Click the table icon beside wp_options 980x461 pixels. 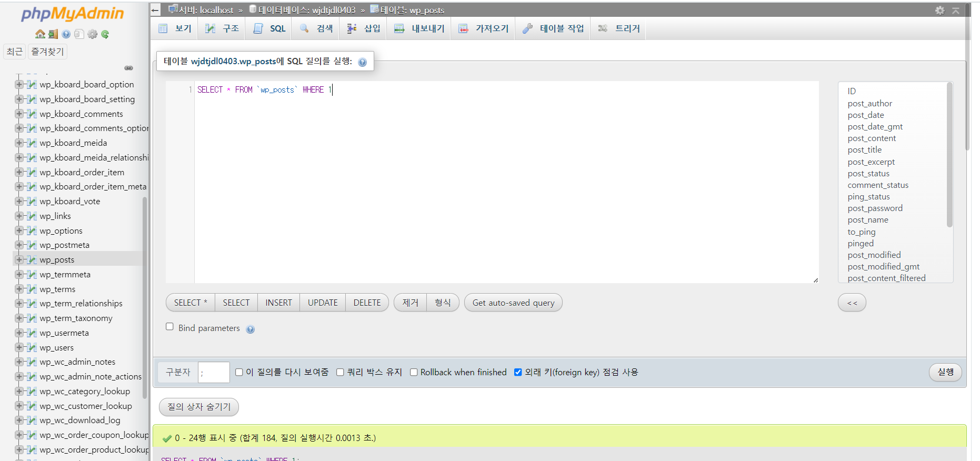(x=32, y=230)
